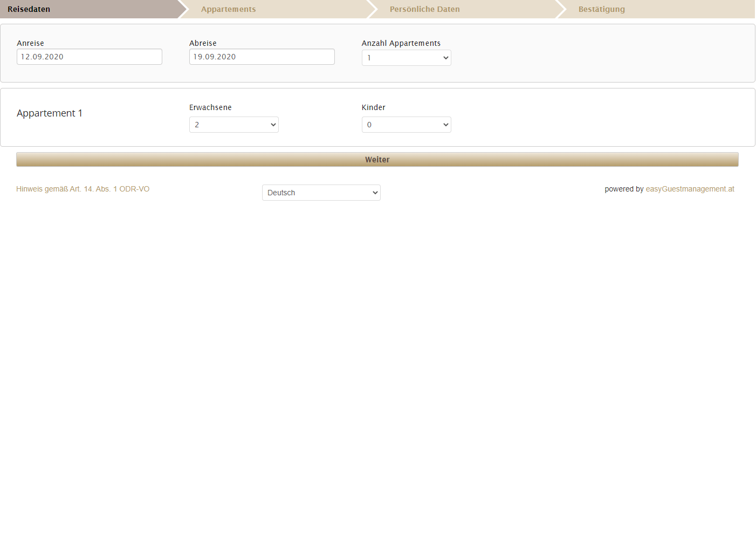The width and height of the screenshot is (756, 533).
Task: Click the Anreise label
Action: (30, 43)
